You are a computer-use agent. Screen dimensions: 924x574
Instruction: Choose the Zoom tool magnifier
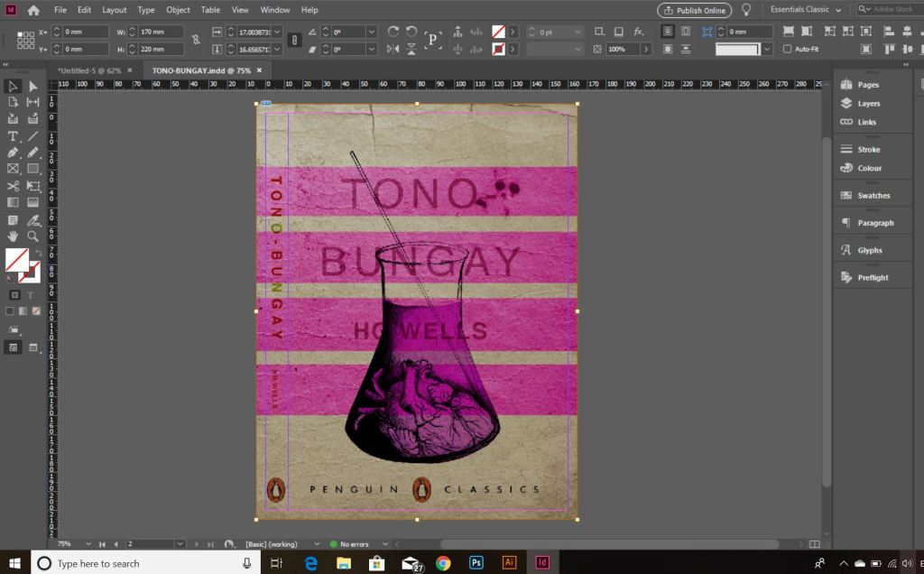tap(33, 236)
